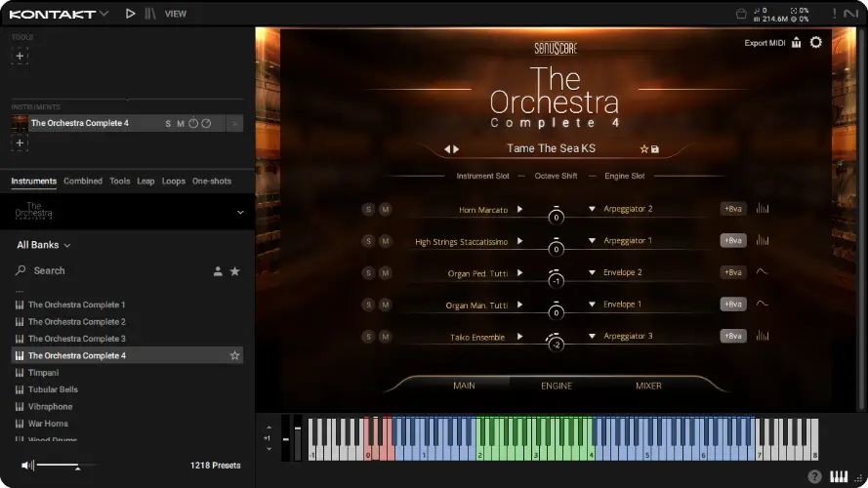Mute the Horn Marcato slot
This screenshot has width=868, height=488.
pos(385,209)
